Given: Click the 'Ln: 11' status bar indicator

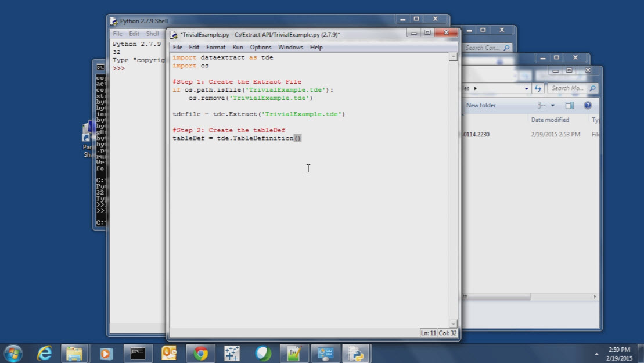Looking at the screenshot, I should [428, 333].
